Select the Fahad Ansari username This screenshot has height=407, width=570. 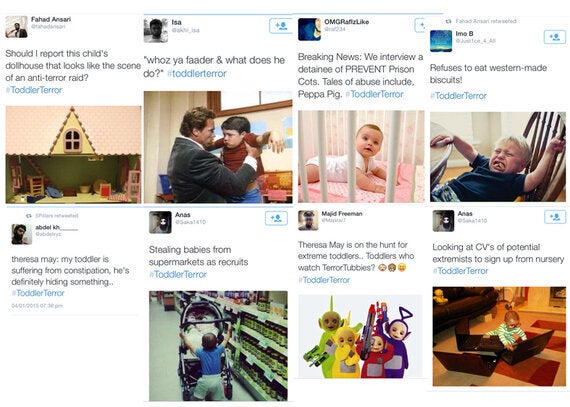(x=51, y=19)
